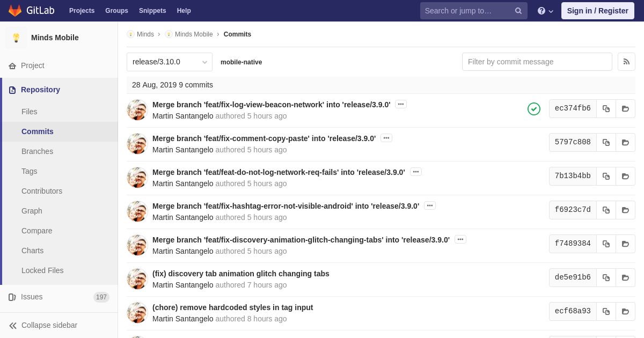Open the Help question mark menu

tap(545, 11)
